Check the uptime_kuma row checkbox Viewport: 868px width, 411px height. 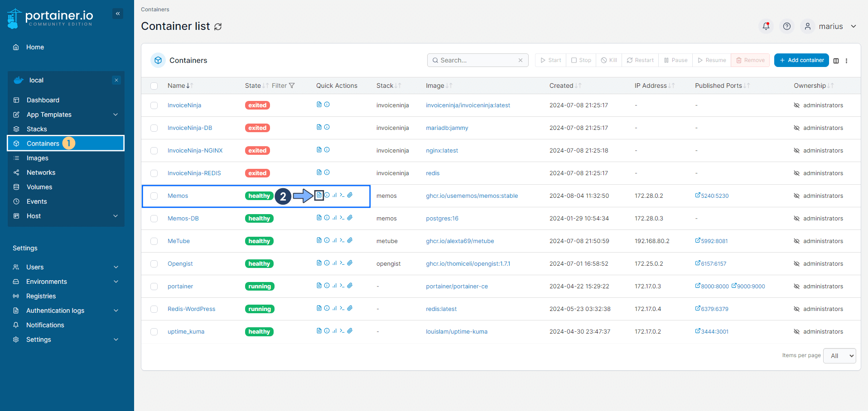click(154, 332)
